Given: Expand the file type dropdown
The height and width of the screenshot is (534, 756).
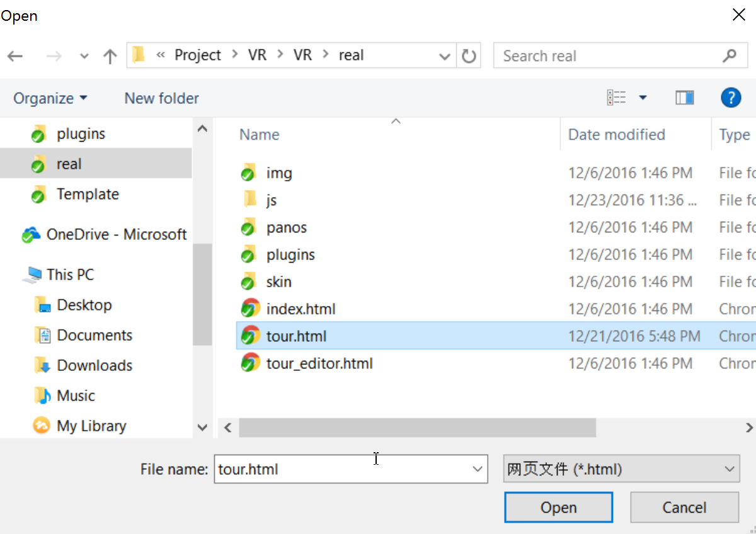Looking at the screenshot, I should click(729, 469).
